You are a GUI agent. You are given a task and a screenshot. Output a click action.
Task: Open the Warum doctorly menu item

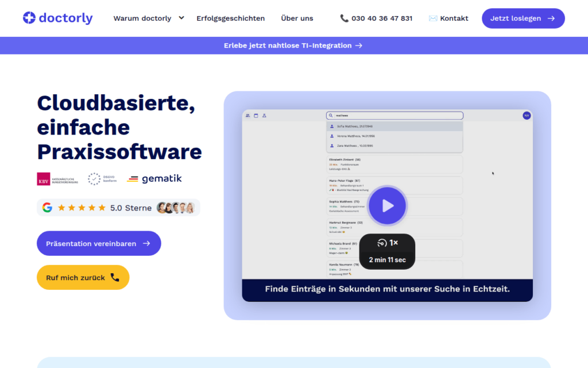click(x=142, y=18)
